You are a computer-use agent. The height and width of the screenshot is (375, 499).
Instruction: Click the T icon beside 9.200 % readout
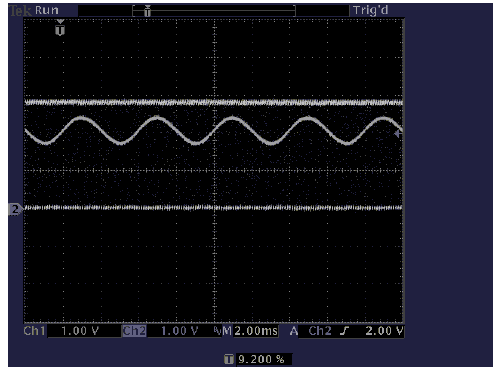pos(229,359)
